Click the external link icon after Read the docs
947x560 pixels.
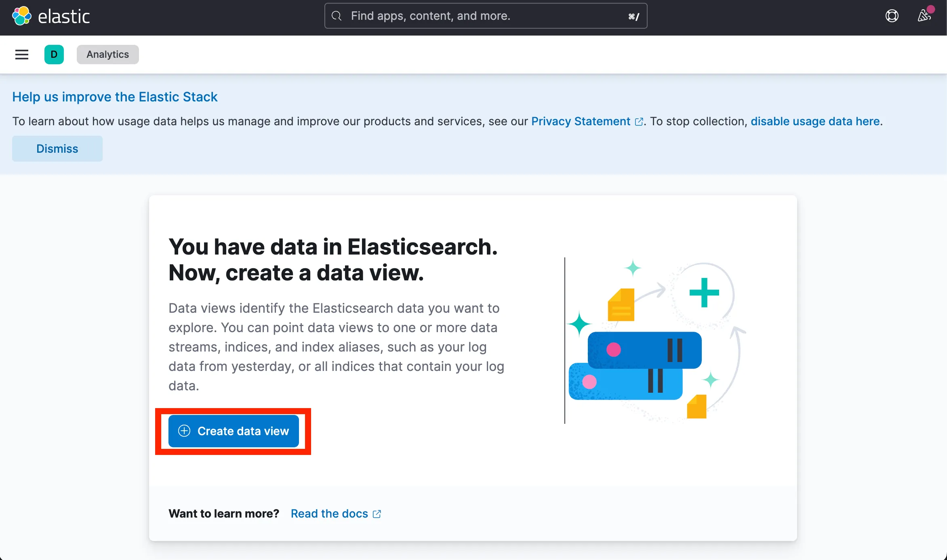point(377,514)
